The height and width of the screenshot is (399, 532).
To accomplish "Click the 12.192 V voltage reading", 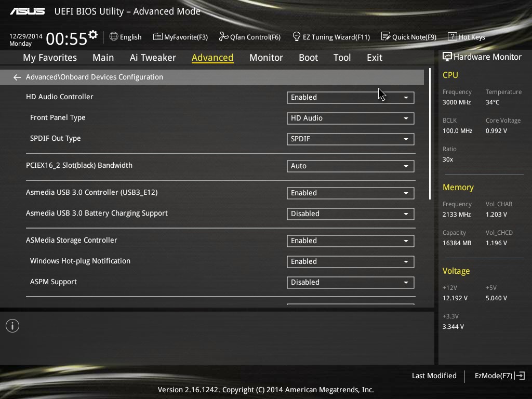I will 455,298.
